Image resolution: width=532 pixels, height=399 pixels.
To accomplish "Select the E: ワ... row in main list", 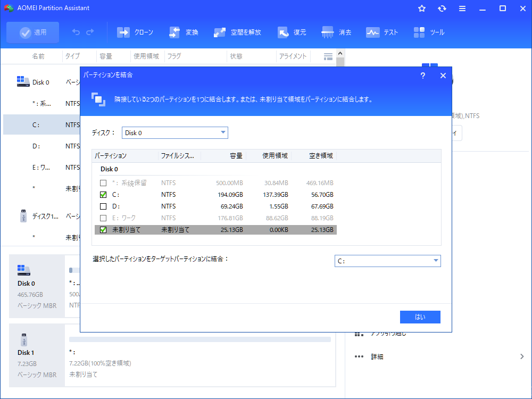I will point(41,167).
